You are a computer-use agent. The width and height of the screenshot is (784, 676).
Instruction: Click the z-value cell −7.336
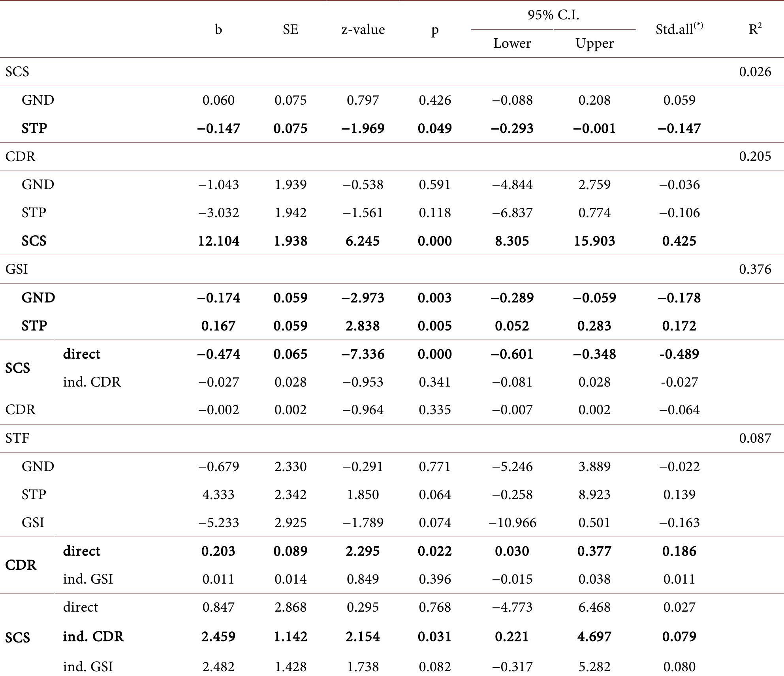363,354
